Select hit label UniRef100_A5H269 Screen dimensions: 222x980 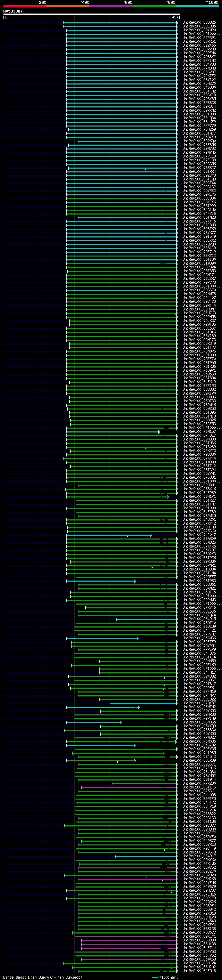coord(199,129)
